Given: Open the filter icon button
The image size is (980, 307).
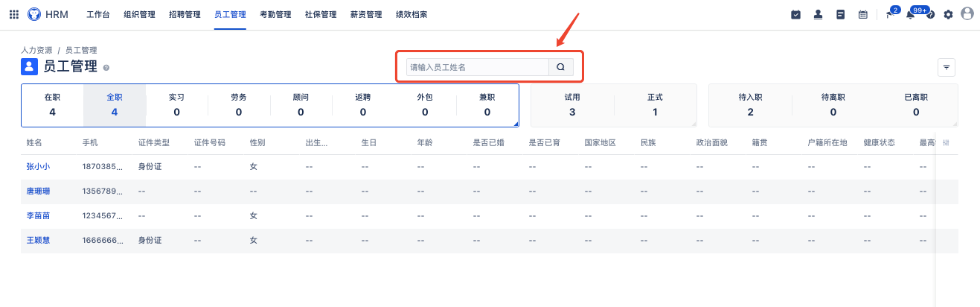Looking at the screenshot, I should 947,67.
